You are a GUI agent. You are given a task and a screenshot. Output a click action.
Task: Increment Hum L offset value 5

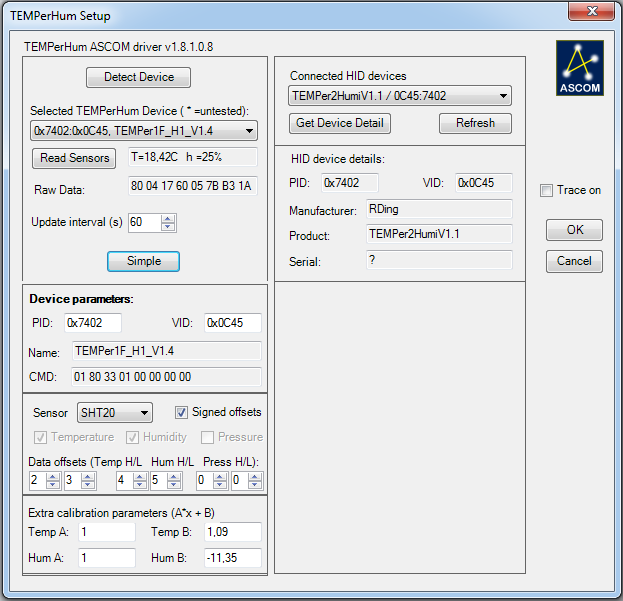[x=174, y=477]
